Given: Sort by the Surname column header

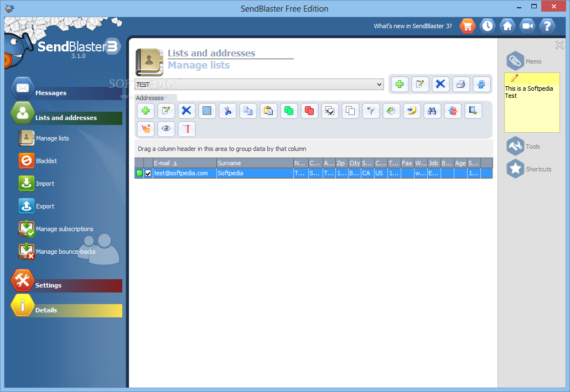Looking at the screenshot, I should pos(255,163).
